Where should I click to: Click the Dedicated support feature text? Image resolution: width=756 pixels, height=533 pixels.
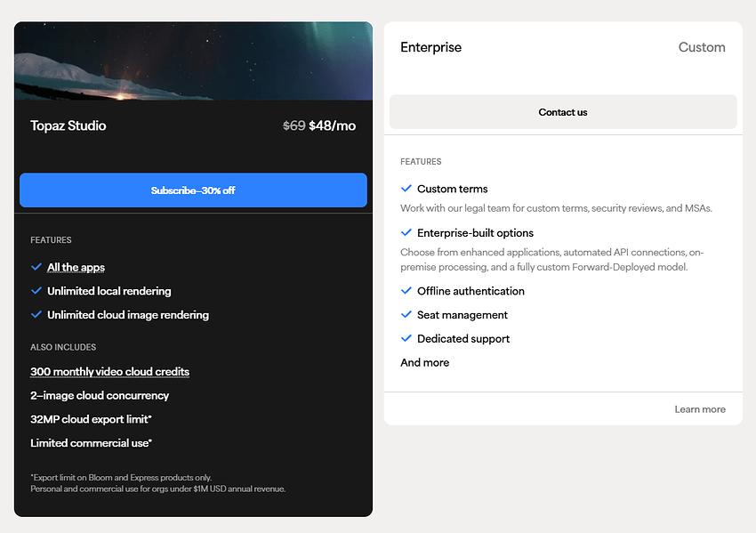point(462,339)
